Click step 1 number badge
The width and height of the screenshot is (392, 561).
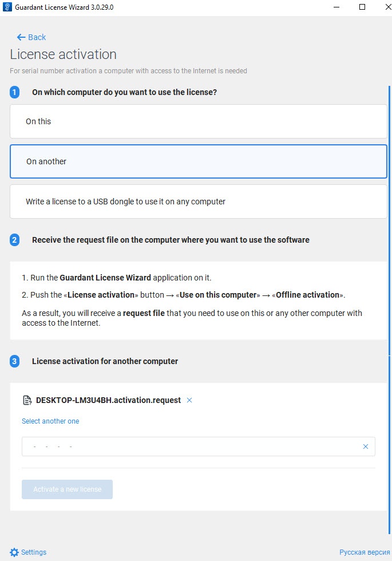tap(15, 92)
